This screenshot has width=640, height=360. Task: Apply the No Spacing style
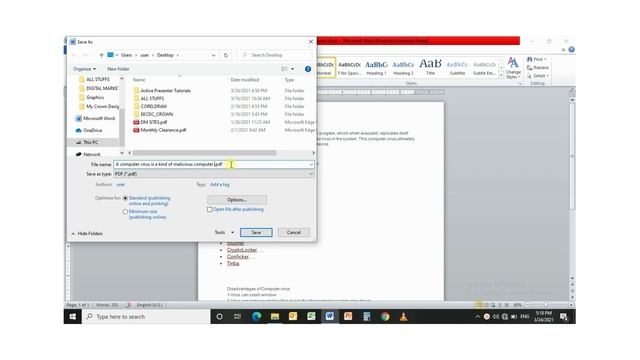coord(349,68)
